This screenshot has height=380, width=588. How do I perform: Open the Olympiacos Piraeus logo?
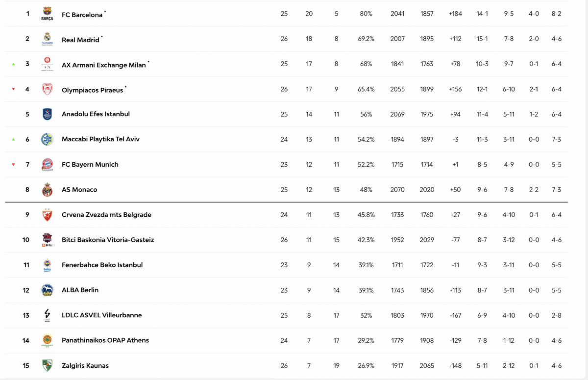pos(47,89)
